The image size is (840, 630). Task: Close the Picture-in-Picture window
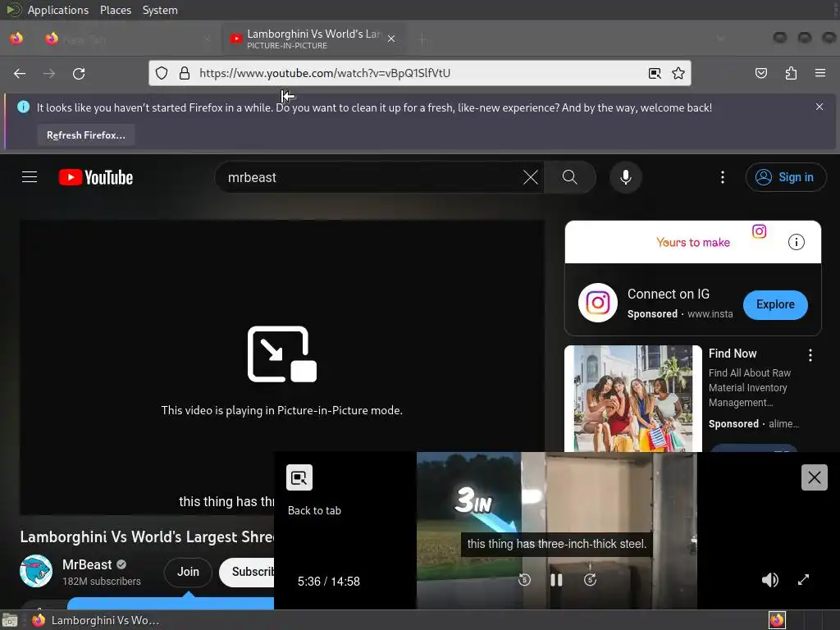pyautogui.click(x=815, y=477)
